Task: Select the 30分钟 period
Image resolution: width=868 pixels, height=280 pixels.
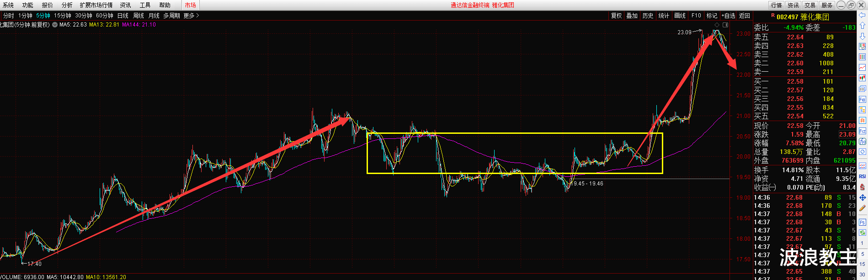Action: (84, 16)
